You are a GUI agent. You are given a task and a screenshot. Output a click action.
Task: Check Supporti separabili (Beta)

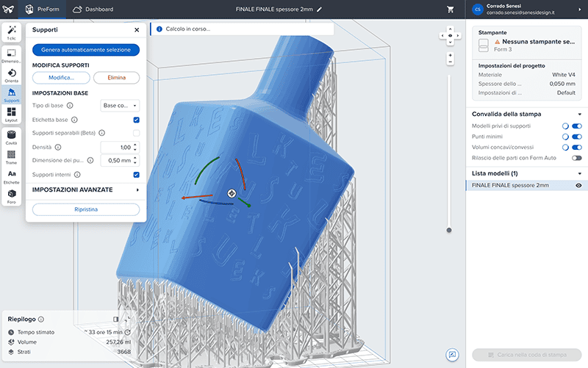coord(137,133)
